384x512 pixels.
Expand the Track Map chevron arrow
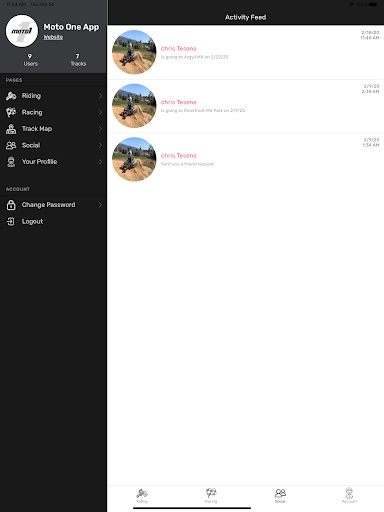point(100,129)
